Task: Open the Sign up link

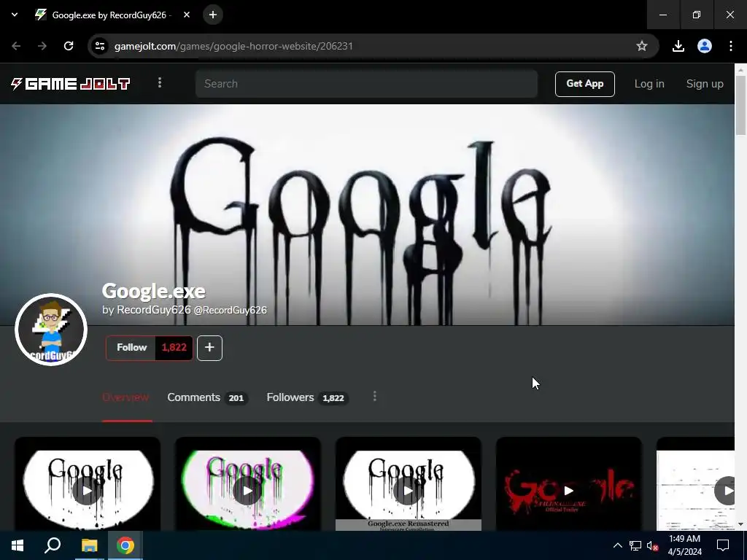Action: tap(705, 84)
